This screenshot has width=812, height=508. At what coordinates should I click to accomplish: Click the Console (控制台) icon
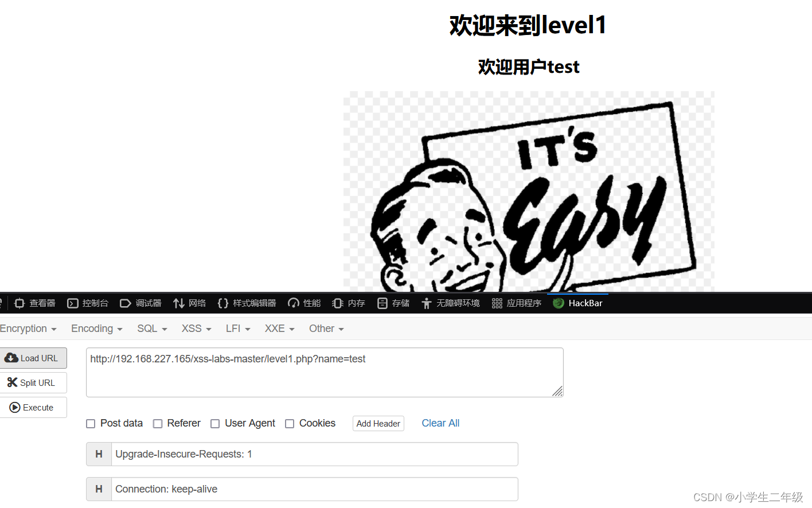pyautogui.click(x=73, y=303)
